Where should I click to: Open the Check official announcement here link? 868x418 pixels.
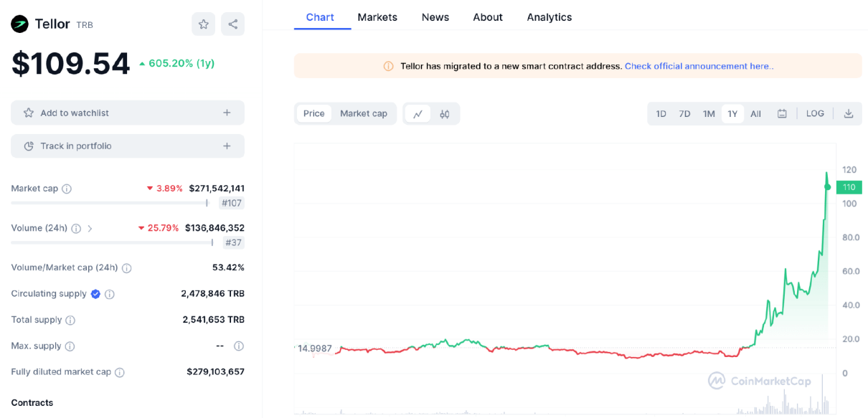pyautogui.click(x=698, y=66)
